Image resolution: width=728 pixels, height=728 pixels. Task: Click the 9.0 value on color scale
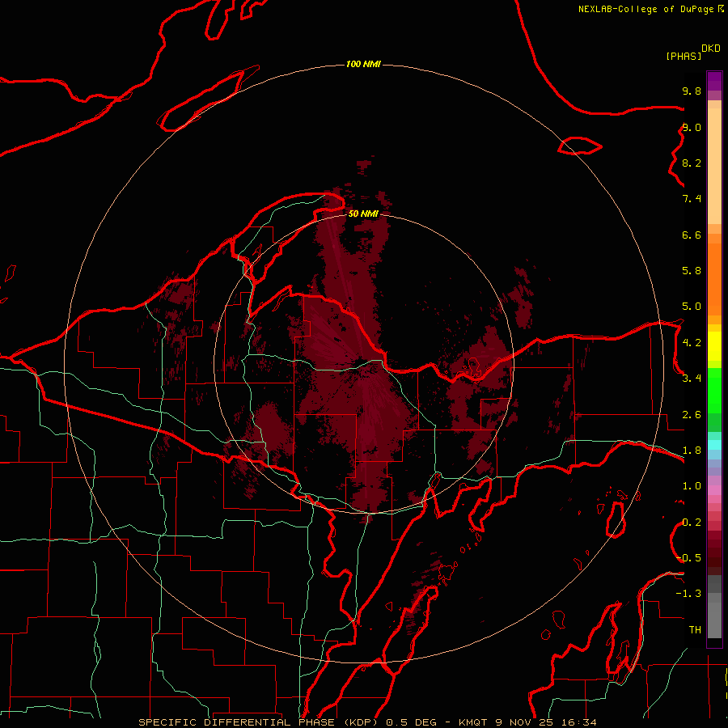click(x=692, y=127)
